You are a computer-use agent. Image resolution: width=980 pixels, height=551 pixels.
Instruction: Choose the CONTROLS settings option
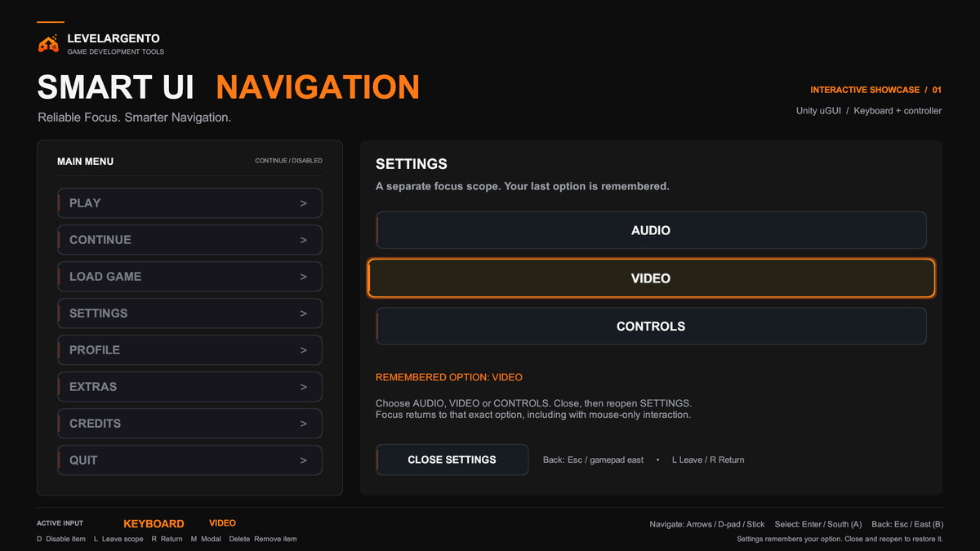651,327
